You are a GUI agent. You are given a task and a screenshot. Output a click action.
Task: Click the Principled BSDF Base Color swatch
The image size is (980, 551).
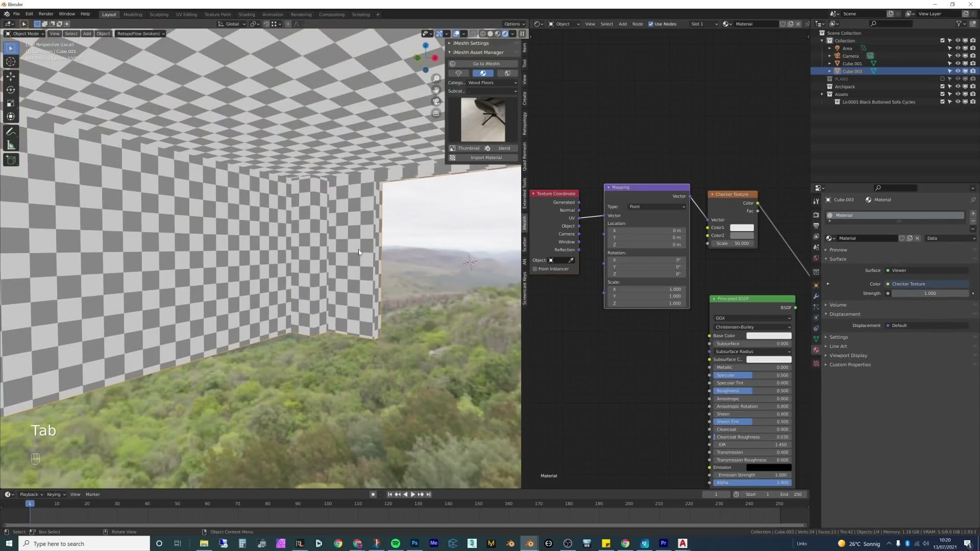pyautogui.click(x=769, y=336)
